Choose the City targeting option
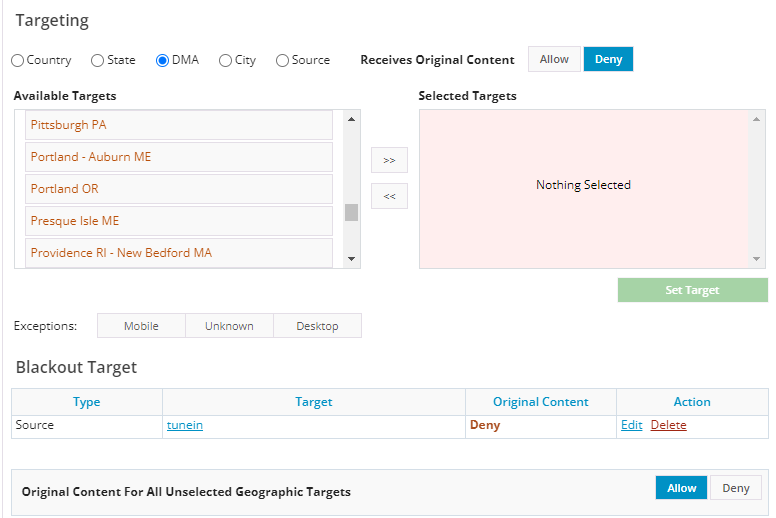 pyautogui.click(x=226, y=60)
